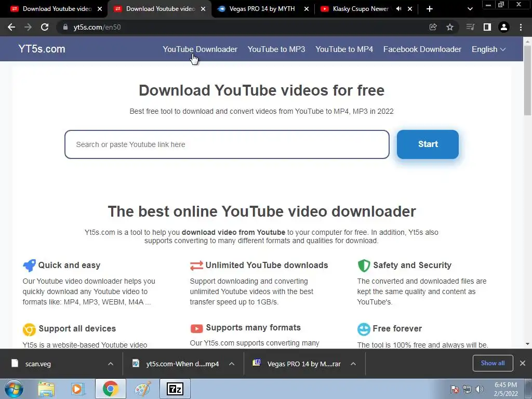Toggle the browser side panel icon

point(487,27)
